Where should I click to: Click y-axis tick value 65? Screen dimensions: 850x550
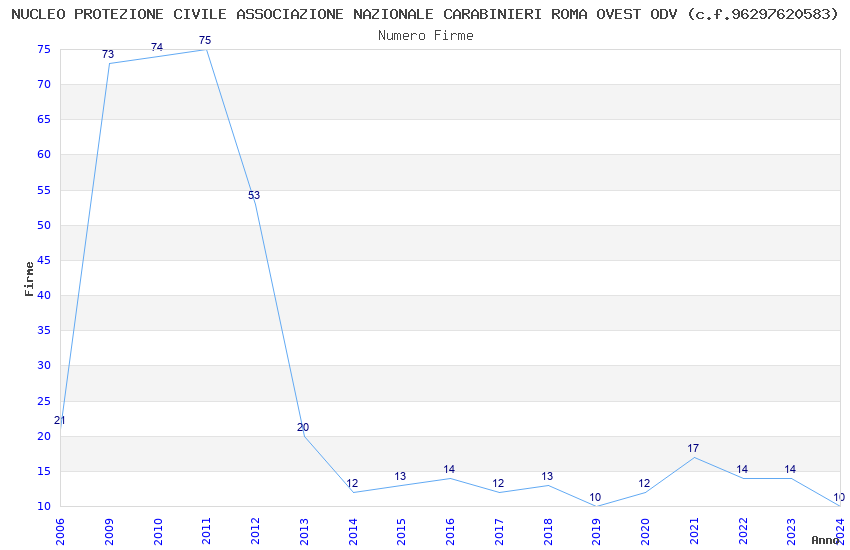[x=44, y=120]
